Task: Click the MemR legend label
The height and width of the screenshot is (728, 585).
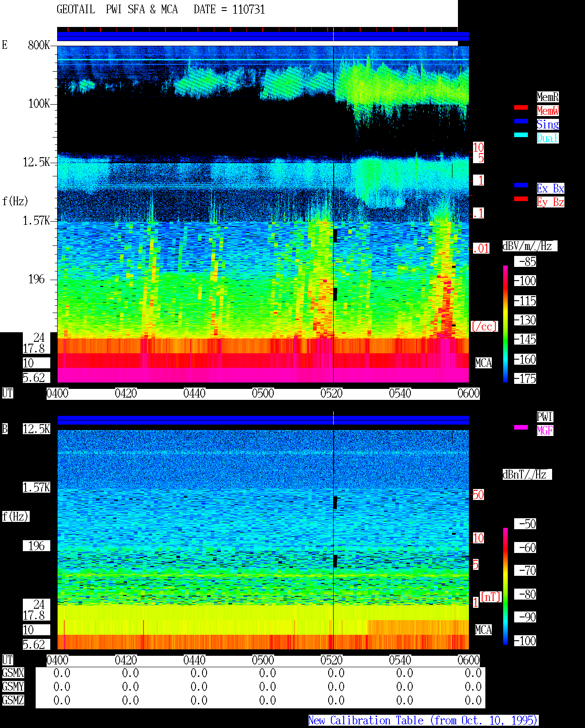Action: pos(548,97)
